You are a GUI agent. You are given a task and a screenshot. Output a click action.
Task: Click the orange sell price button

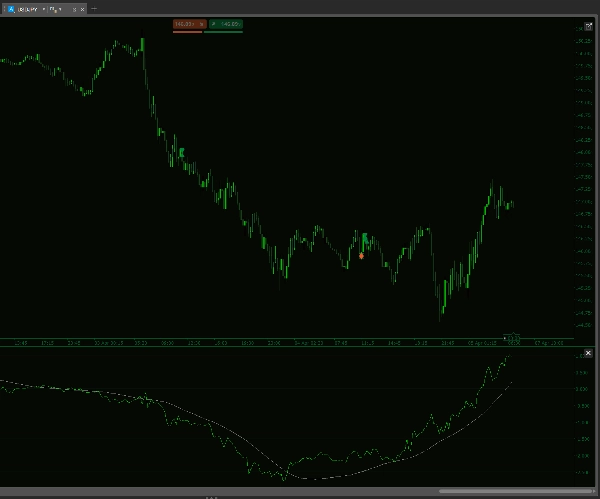(189, 24)
